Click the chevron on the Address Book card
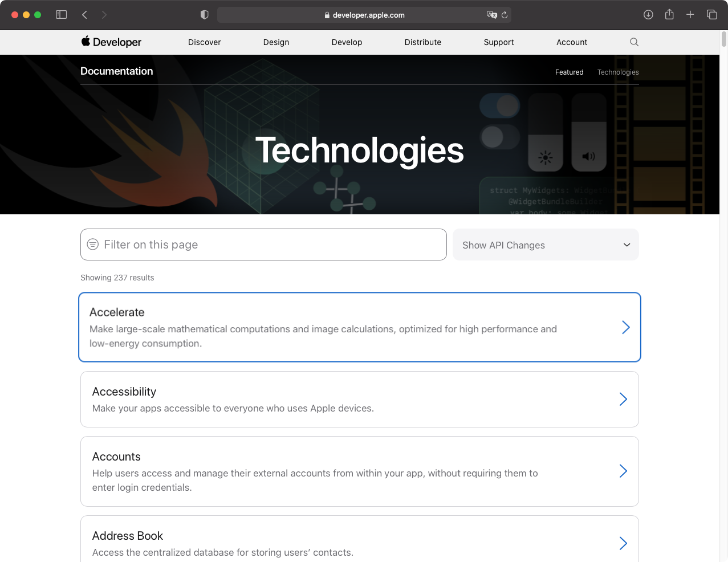Screen dimensions: 728x562 point(624,543)
